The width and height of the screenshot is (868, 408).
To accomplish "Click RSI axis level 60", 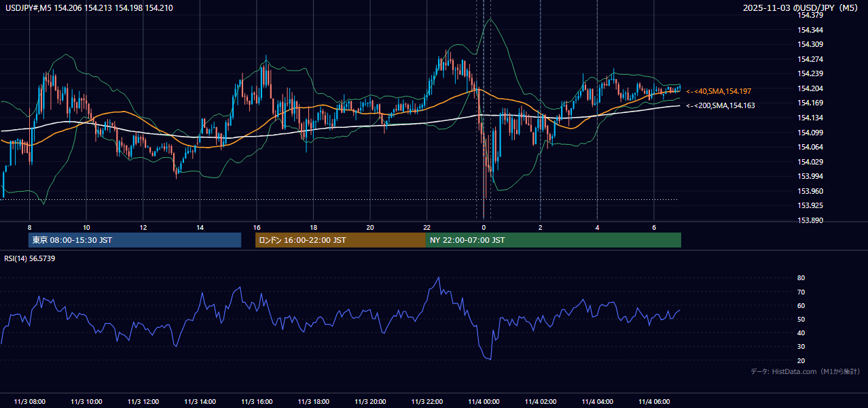I will tap(801, 305).
